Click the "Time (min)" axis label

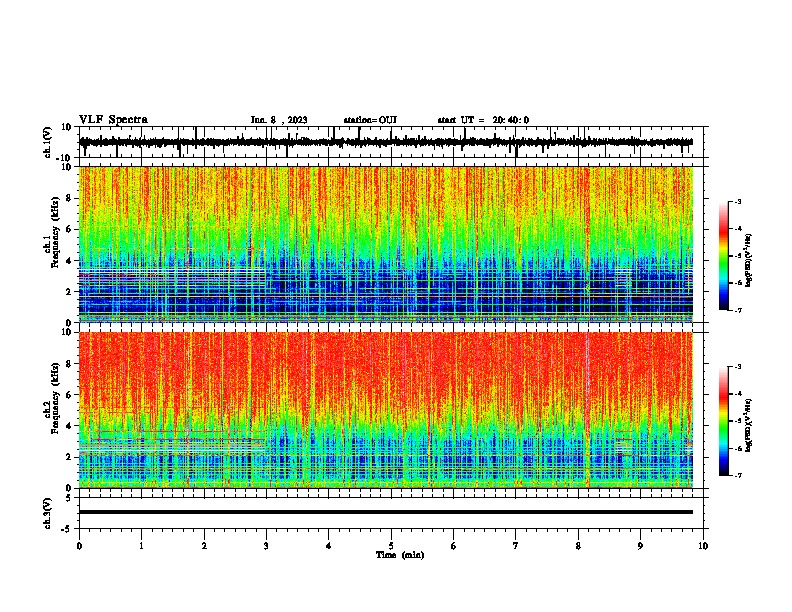click(x=400, y=555)
